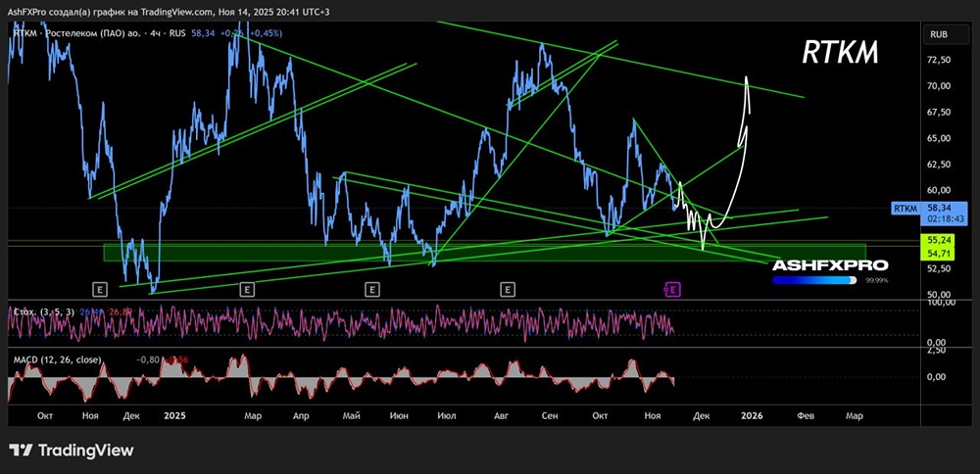This screenshot has height=474, width=980.
Task: Open the E earnings marker beside first Мар
Action: click(x=247, y=289)
